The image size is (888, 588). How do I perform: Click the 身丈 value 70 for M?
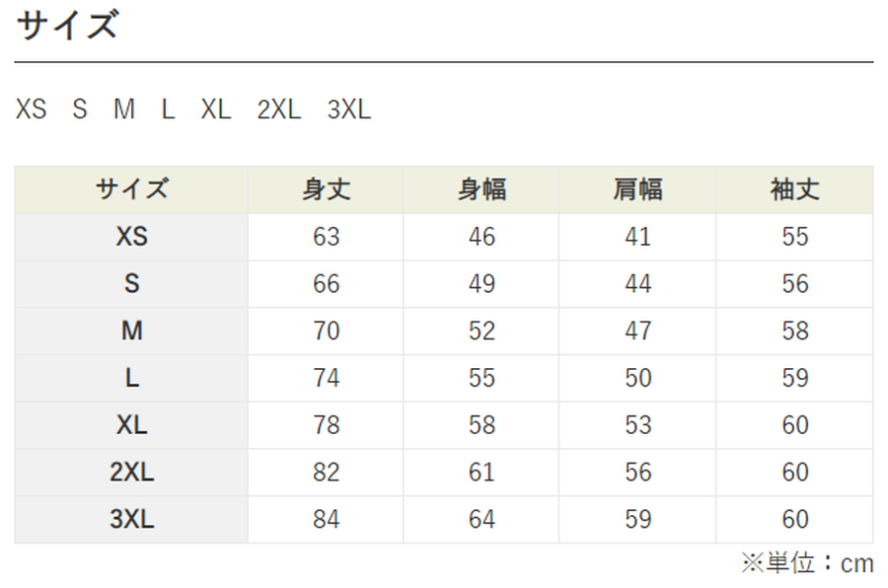(327, 331)
